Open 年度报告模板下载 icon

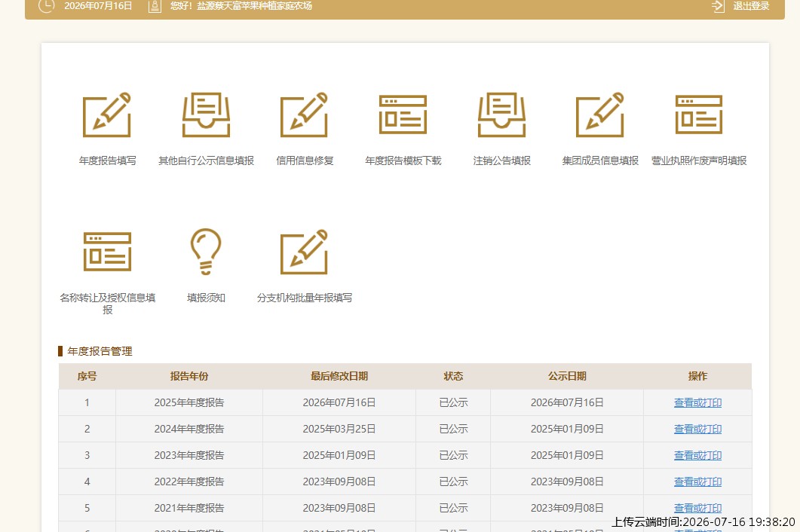click(x=403, y=115)
